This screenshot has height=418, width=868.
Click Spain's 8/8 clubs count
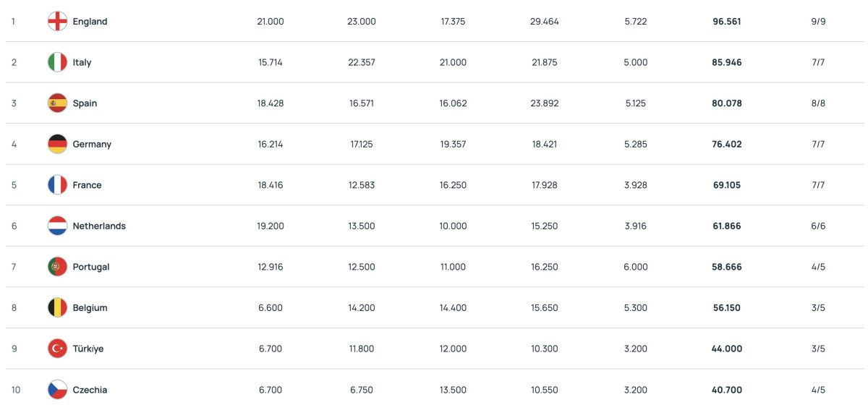pyautogui.click(x=818, y=103)
